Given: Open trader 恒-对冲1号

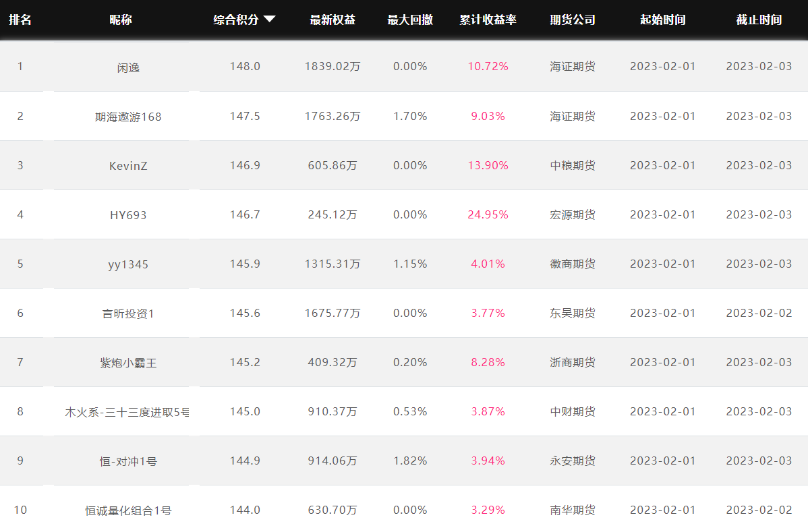Looking at the screenshot, I should tap(128, 461).
